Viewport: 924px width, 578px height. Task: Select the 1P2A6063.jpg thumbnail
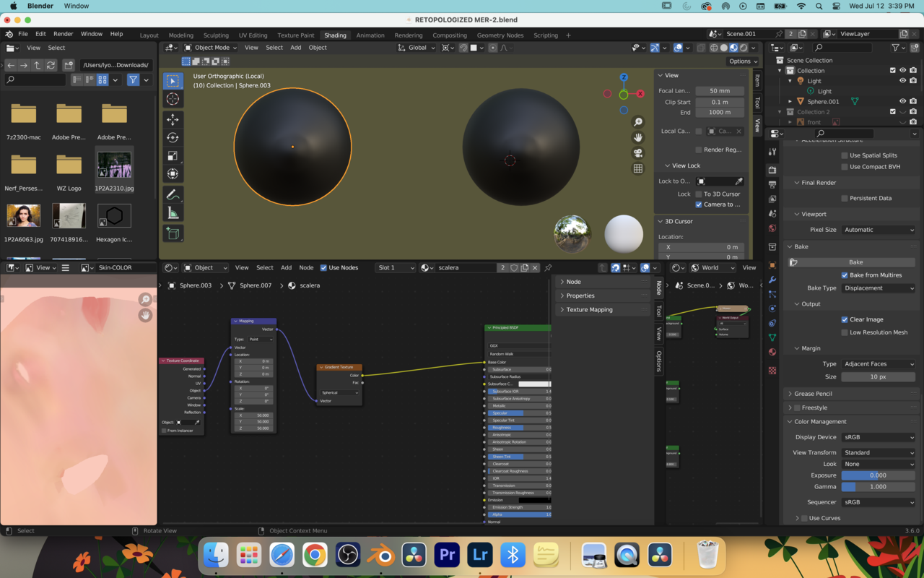[x=24, y=217]
